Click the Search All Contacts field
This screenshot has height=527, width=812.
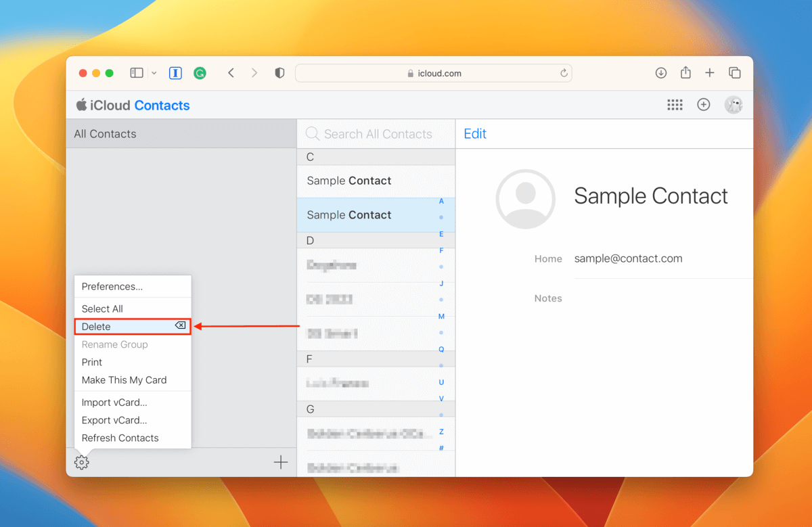tap(378, 134)
